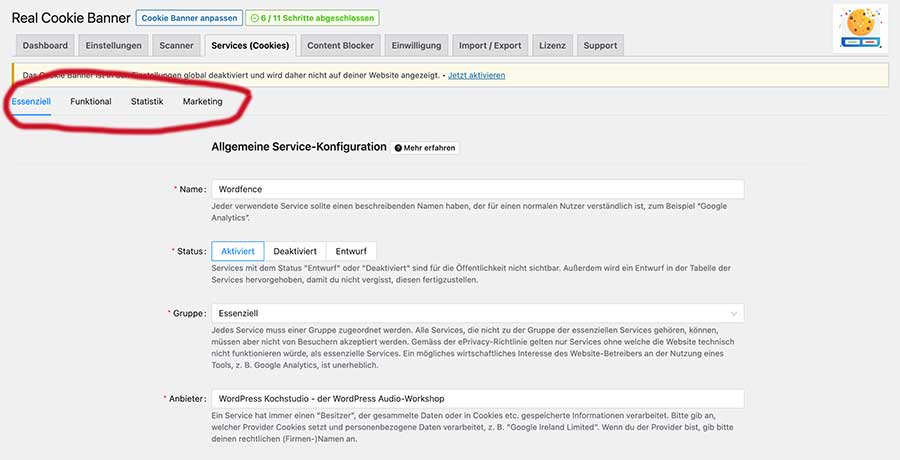The height and width of the screenshot is (460, 900).
Task: Click the Jetzt aktivieren link
Action: pos(476,75)
